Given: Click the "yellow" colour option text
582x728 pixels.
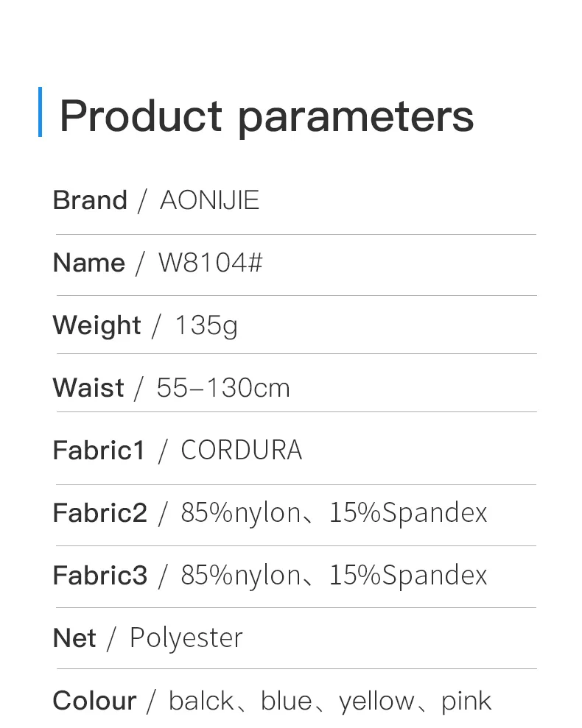Looking at the screenshot, I should point(377,701).
